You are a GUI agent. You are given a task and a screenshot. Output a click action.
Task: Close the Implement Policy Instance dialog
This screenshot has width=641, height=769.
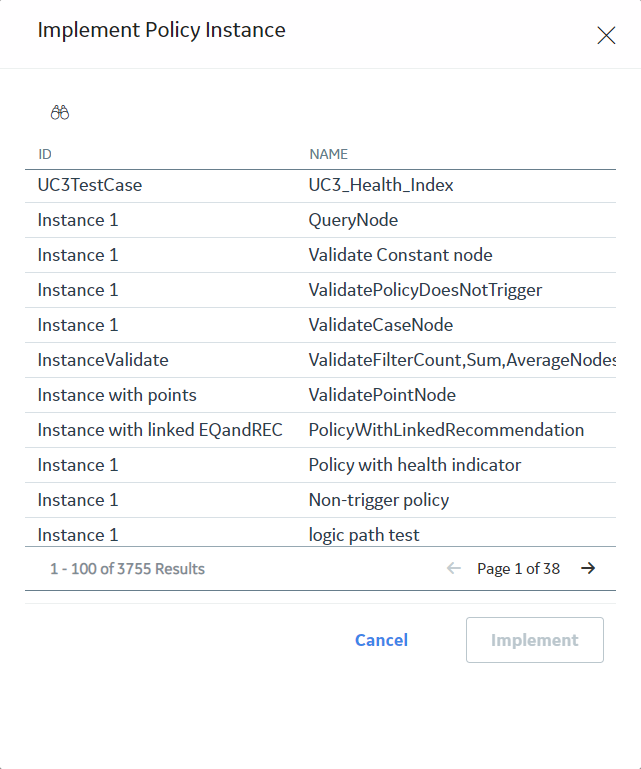(606, 35)
